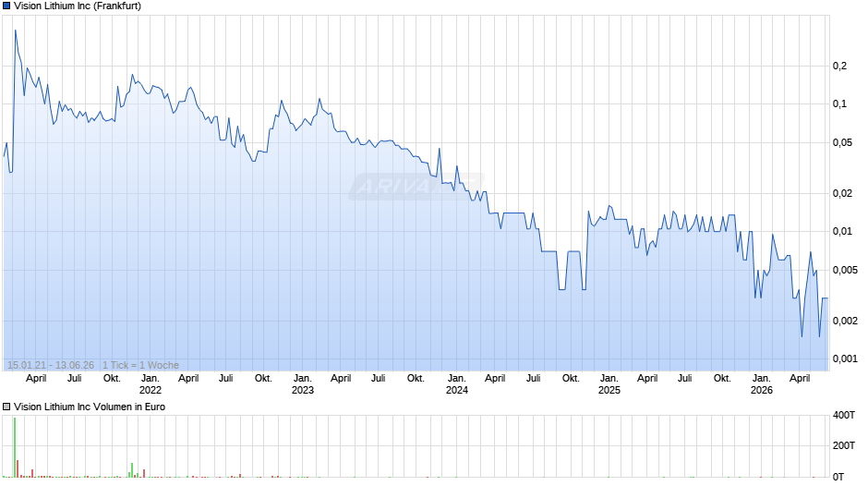Click the 0,005 price axis label
The height and width of the screenshot is (486, 868).
point(845,271)
